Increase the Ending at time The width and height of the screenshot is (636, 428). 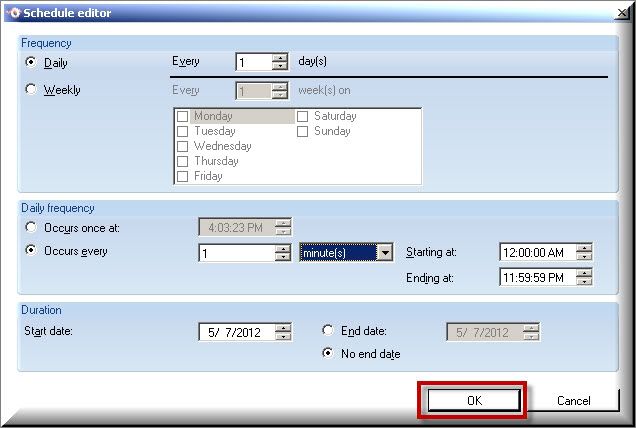[584, 273]
